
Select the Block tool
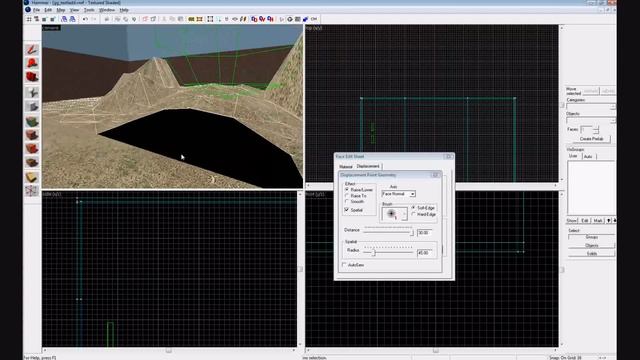(32, 107)
